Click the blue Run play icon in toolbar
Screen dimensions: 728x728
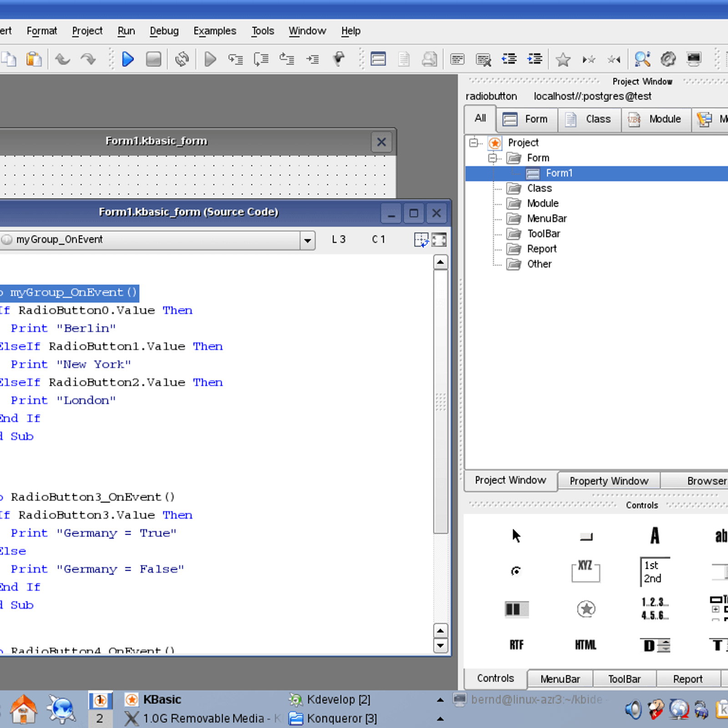point(128,59)
